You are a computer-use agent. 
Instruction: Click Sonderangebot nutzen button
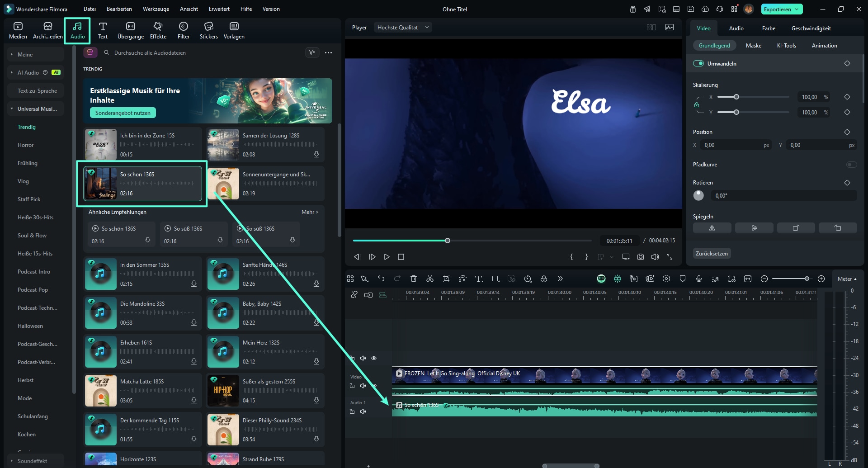[x=123, y=113]
